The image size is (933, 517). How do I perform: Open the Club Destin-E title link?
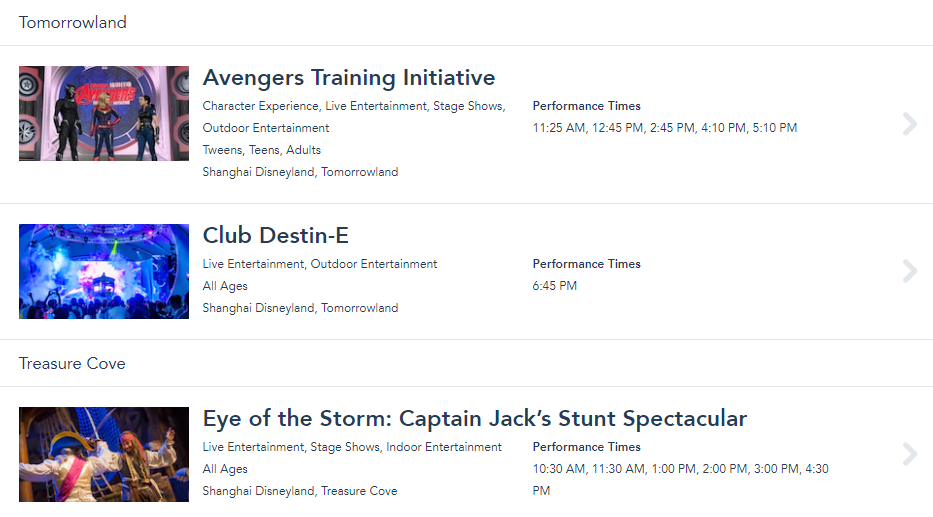tap(275, 235)
